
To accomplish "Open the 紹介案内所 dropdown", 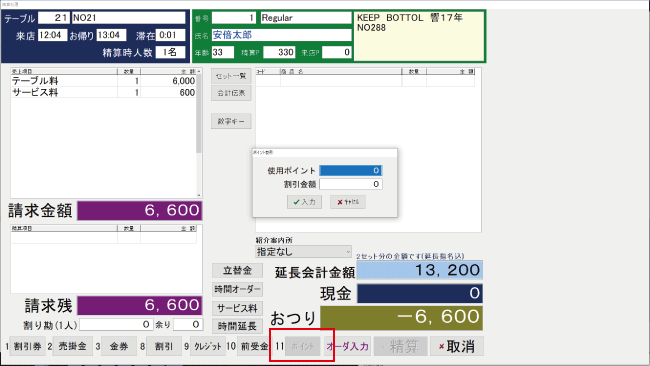I will click(x=303, y=252).
